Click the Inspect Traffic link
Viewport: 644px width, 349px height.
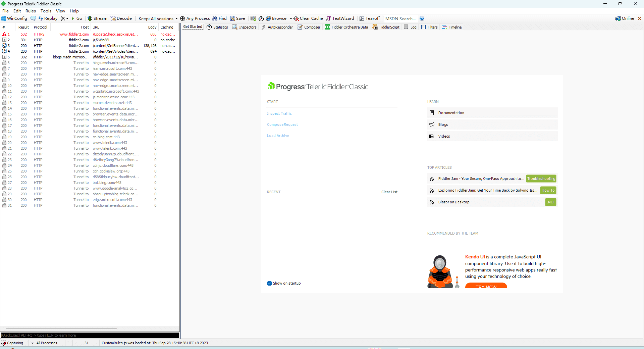coord(279,113)
